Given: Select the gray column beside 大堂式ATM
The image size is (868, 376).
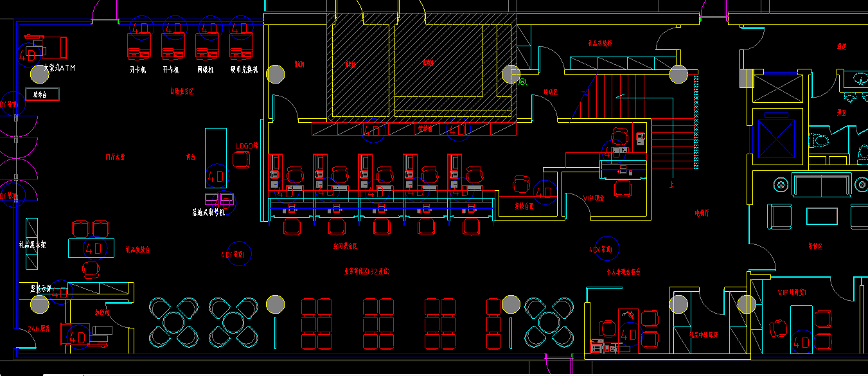Looking at the screenshot, I should tap(40, 75).
